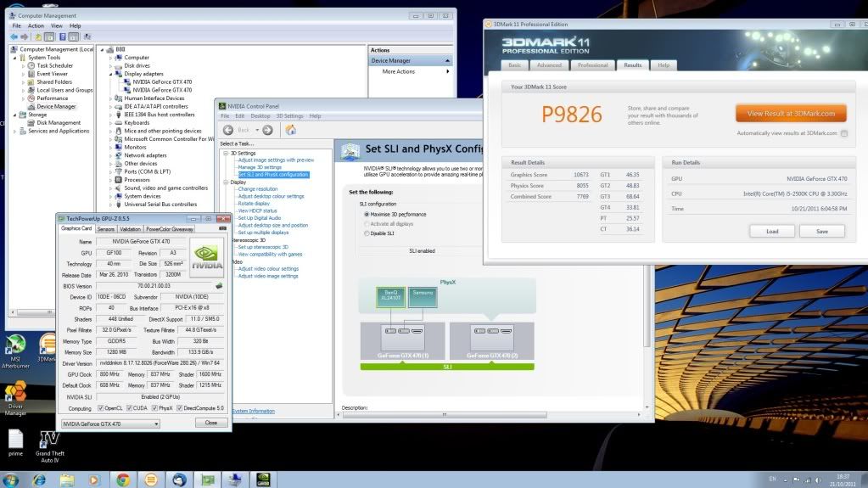Click the screenshot camera icon in GPU-Z
This screenshot has width=868, height=488.
(222, 228)
